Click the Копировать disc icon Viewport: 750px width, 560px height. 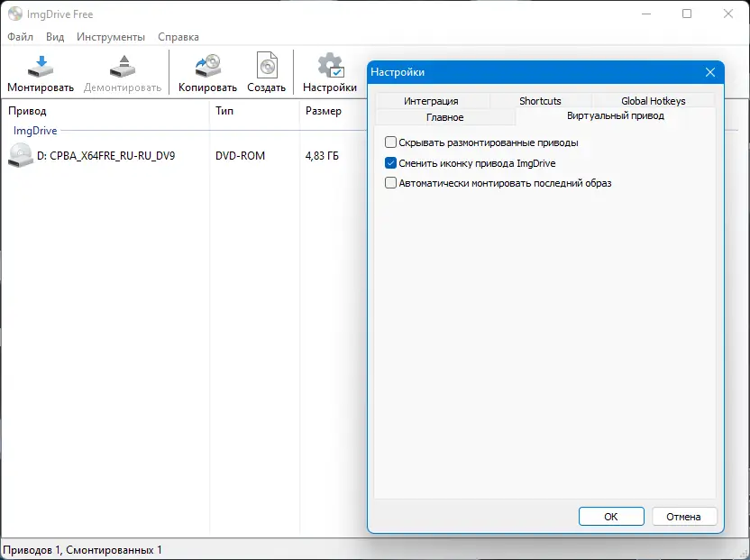[x=207, y=66]
